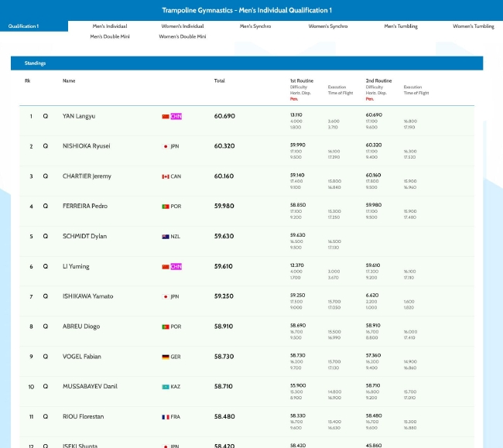
Task: Click total score 59.610
Action: [224, 266]
